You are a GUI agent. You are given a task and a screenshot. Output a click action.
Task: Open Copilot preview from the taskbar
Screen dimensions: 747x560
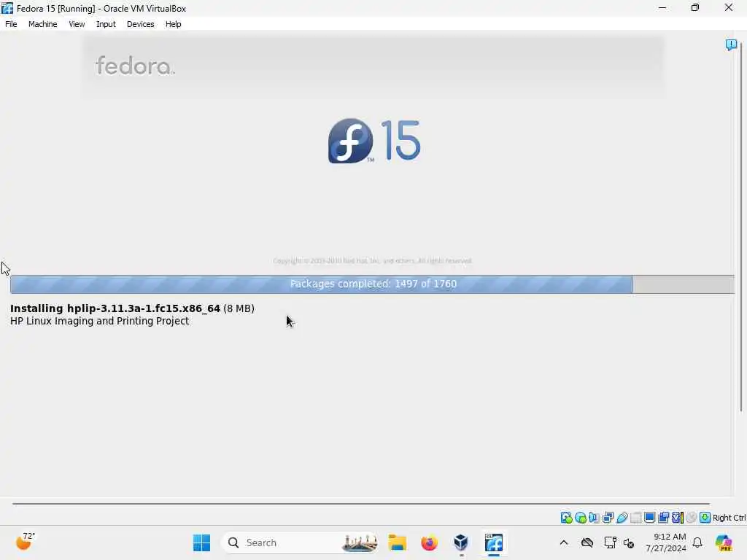pyautogui.click(x=724, y=542)
